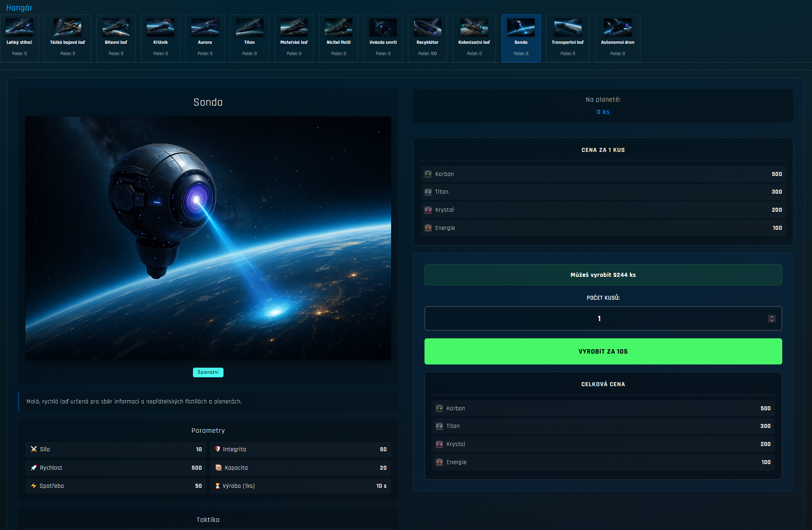Select the Titan ship icon
The height and width of the screenshot is (530, 812).
coord(249,28)
